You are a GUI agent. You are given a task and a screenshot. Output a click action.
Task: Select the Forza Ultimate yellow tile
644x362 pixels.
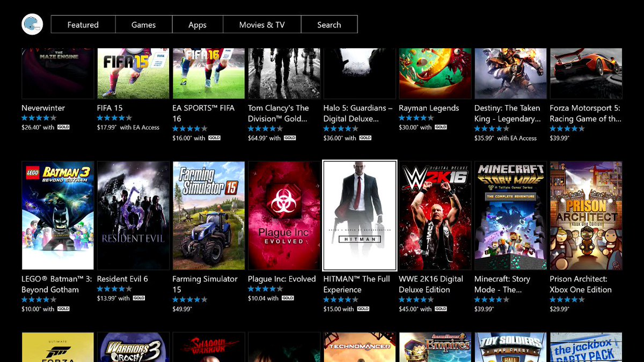(x=57, y=347)
